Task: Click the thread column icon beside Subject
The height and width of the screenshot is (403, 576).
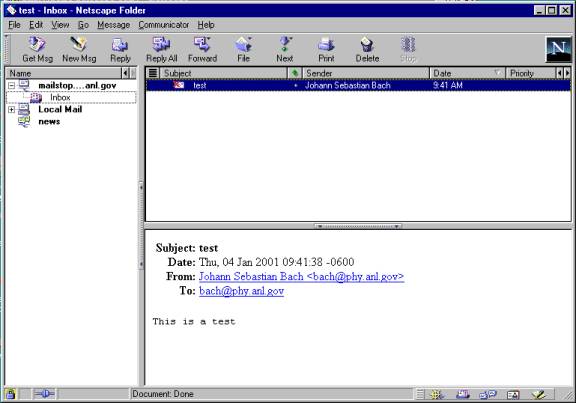Action: (x=153, y=73)
